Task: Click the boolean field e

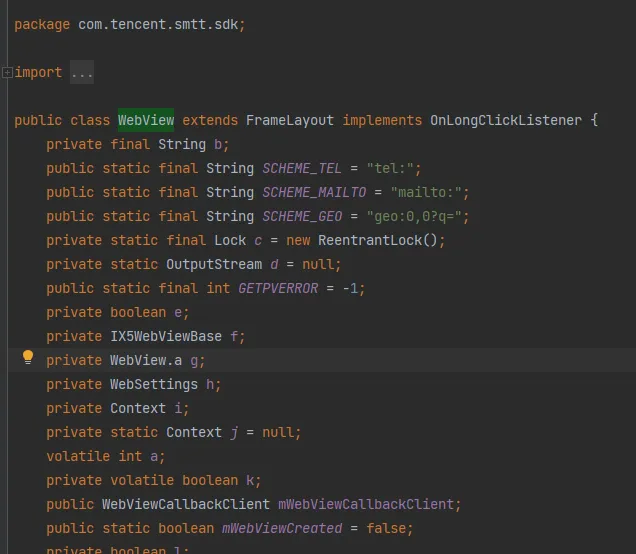Action: pos(178,312)
